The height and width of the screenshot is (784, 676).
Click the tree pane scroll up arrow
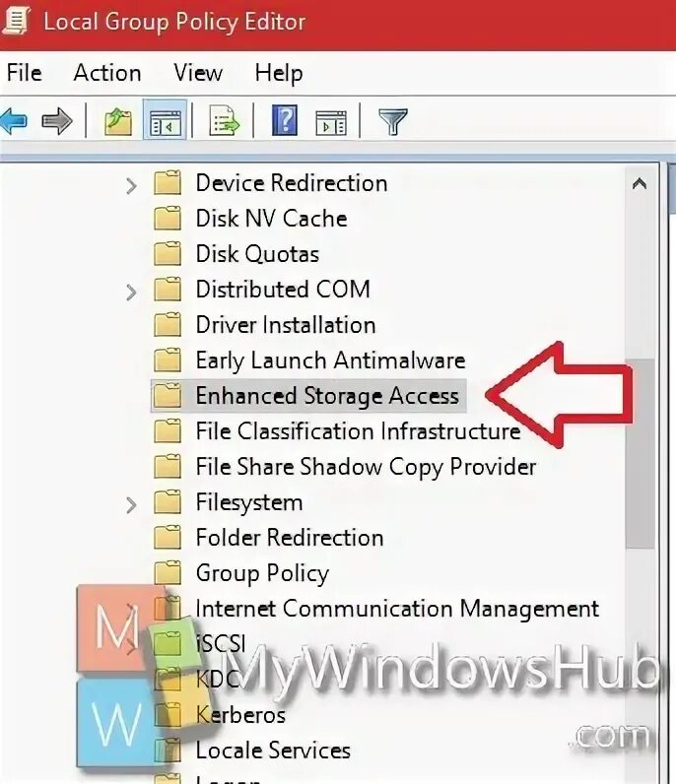point(640,184)
